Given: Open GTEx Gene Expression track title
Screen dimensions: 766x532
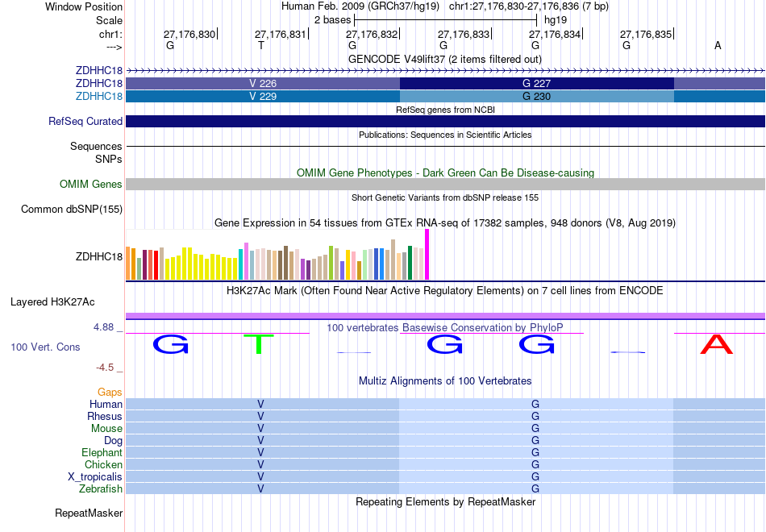Looking at the screenshot, I should point(445,222).
